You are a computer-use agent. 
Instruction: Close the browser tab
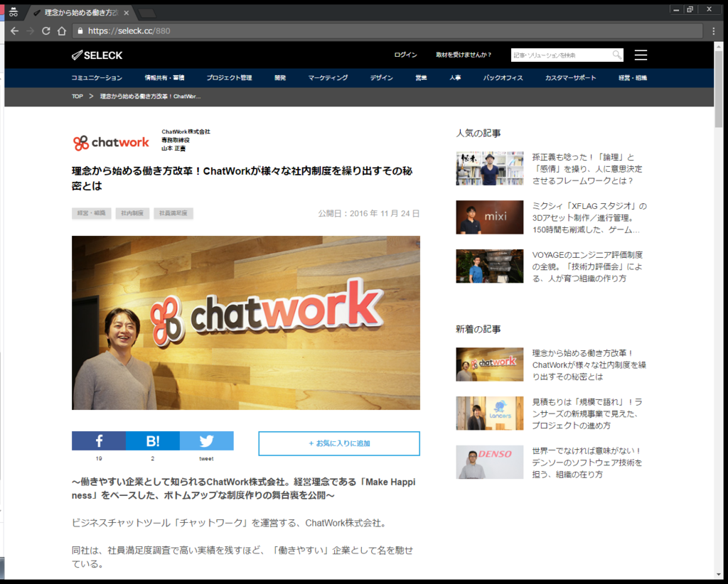point(127,13)
